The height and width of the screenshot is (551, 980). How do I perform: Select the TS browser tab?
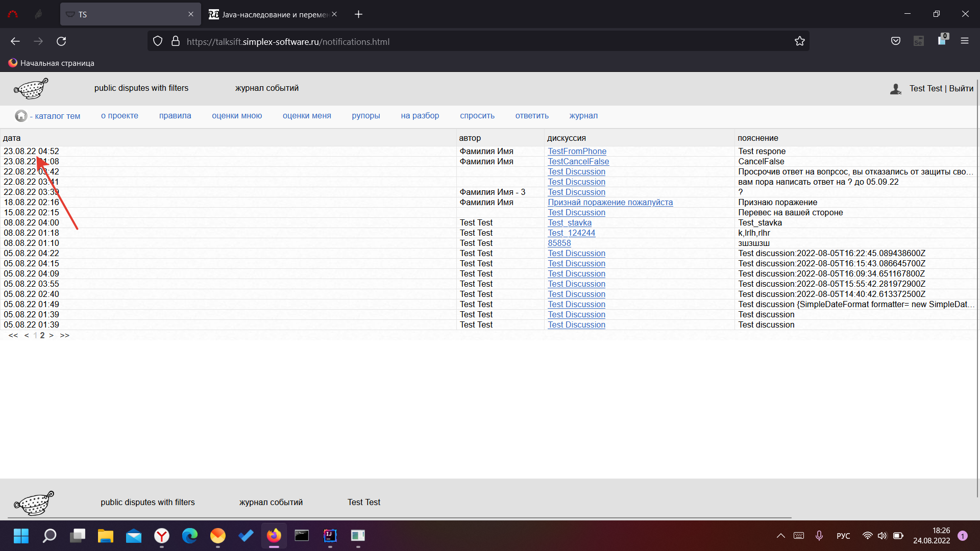click(x=131, y=14)
